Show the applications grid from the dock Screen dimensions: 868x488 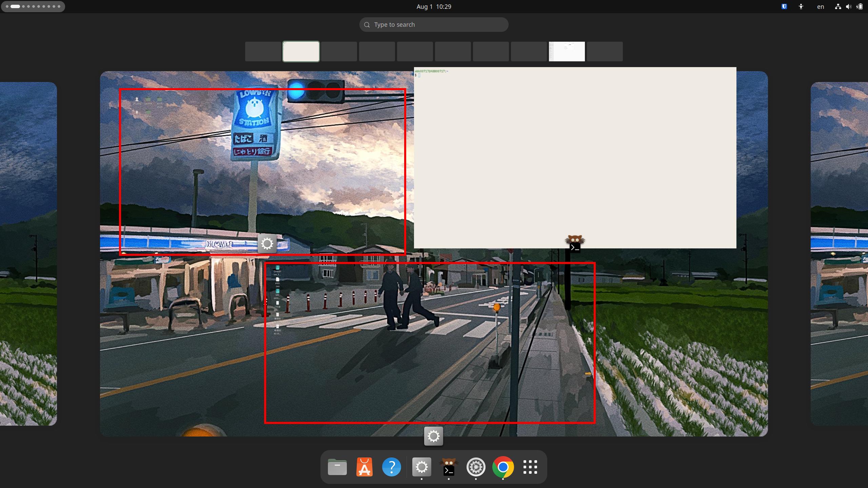pos(530,467)
